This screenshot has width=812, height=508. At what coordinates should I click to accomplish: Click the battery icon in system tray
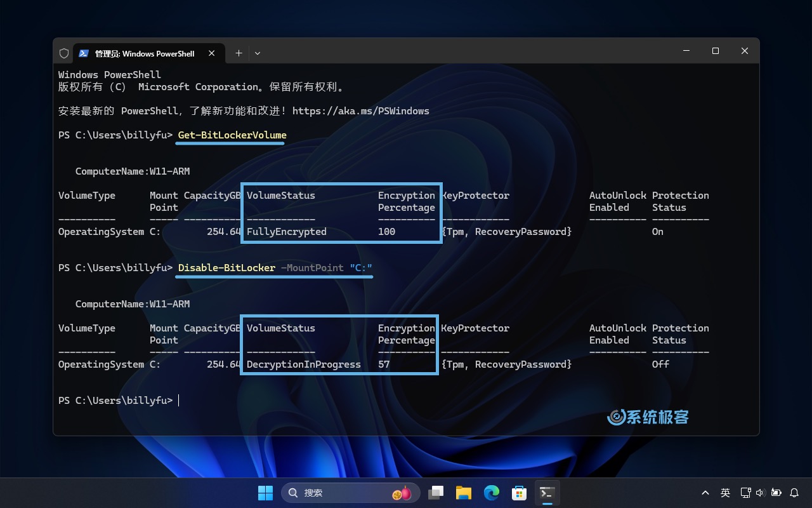[x=776, y=493]
